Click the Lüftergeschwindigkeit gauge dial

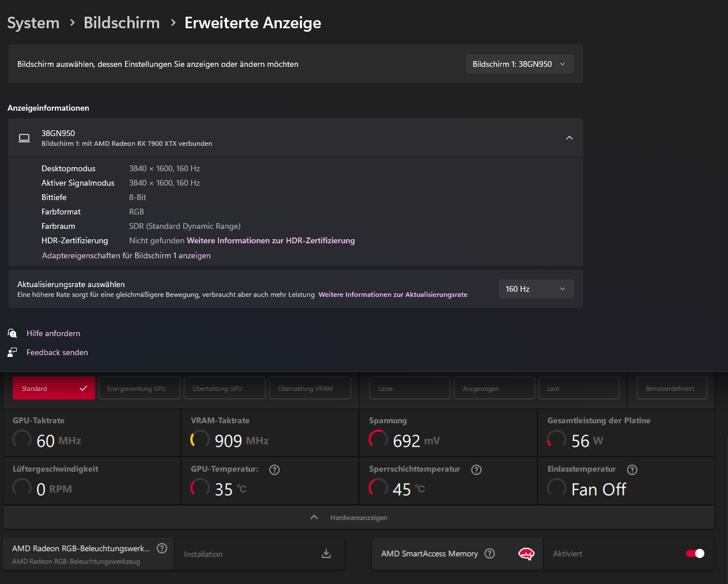22,488
